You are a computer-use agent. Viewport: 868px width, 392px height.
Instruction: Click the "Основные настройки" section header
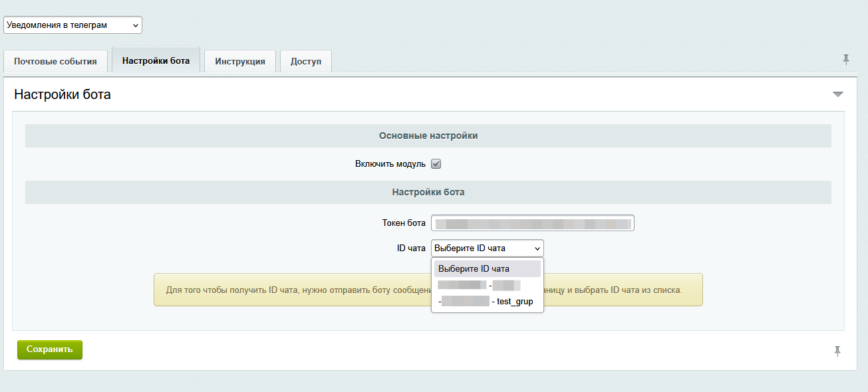coord(428,136)
